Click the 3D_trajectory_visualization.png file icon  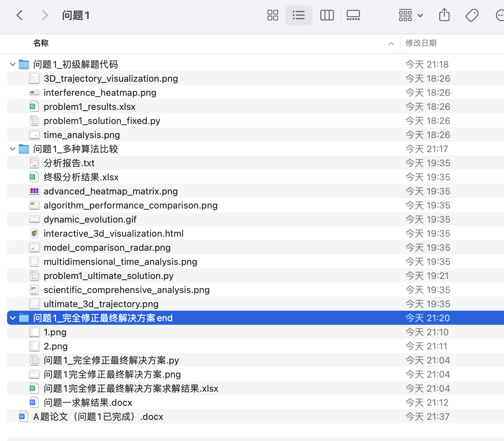coord(34,78)
